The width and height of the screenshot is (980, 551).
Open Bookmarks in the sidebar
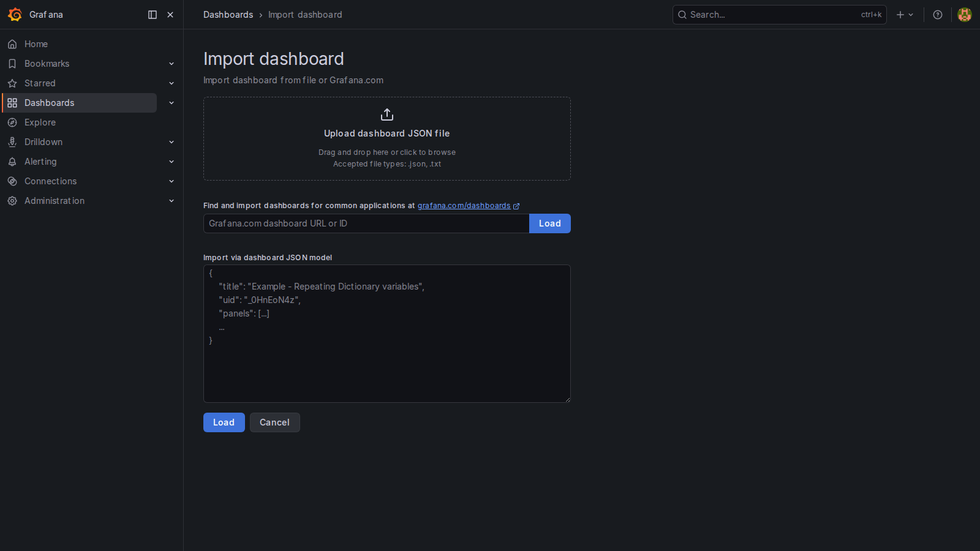[x=47, y=64]
